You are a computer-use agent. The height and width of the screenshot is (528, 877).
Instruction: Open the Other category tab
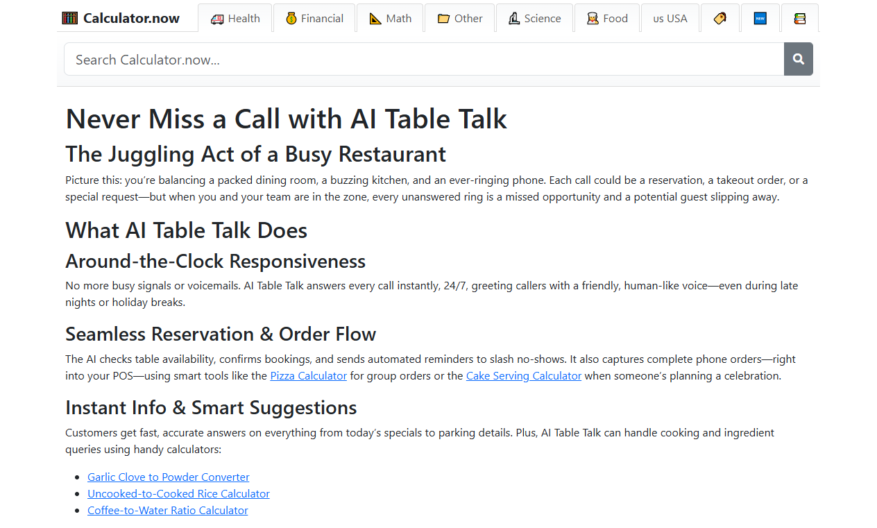[x=460, y=18]
